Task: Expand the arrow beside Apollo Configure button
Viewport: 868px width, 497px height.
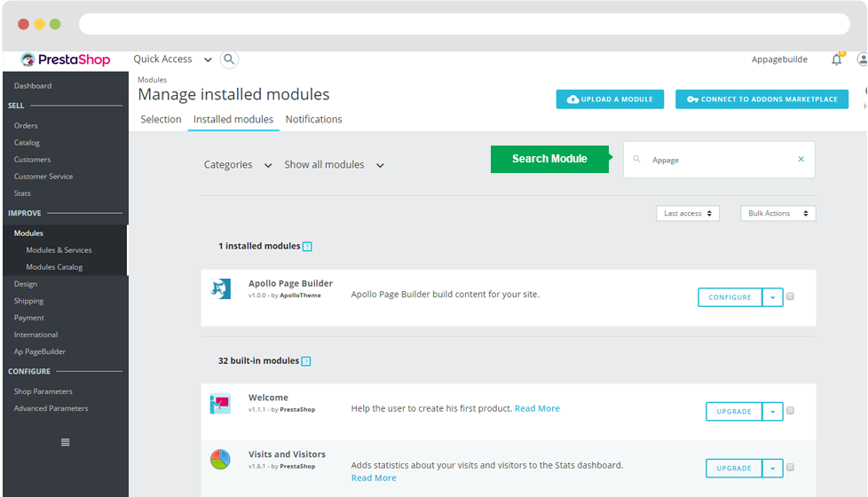Action: tap(773, 298)
